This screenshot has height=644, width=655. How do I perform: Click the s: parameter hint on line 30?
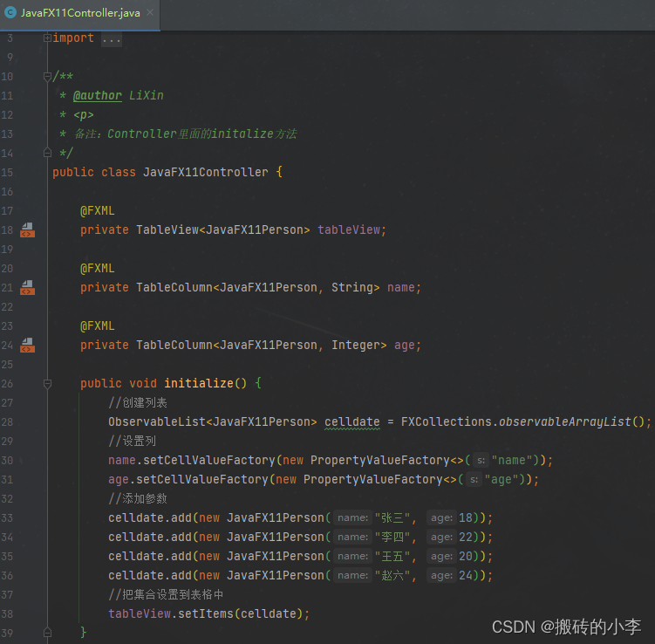(x=481, y=461)
